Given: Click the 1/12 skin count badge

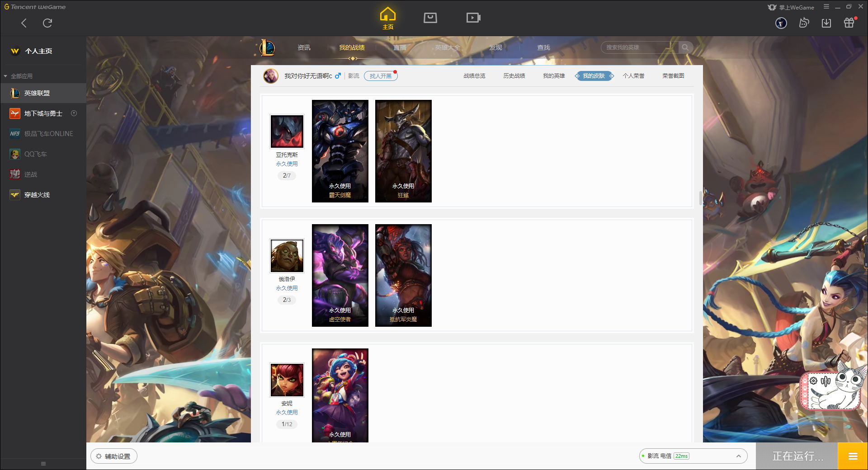Looking at the screenshot, I should click(287, 424).
